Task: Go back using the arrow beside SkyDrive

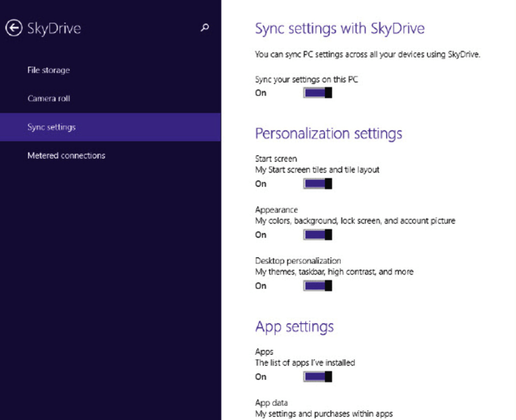Action: pos(14,28)
